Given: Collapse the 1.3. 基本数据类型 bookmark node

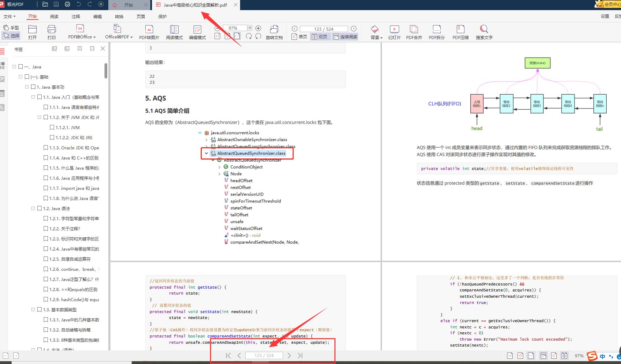Looking at the screenshot, I should tap(33, 310).
